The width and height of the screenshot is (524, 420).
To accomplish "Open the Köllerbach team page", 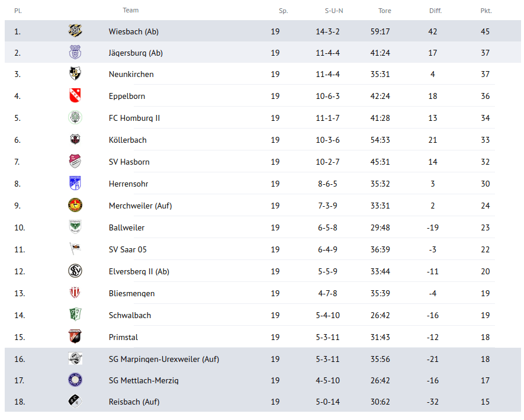I will click(x=128, y=140).
